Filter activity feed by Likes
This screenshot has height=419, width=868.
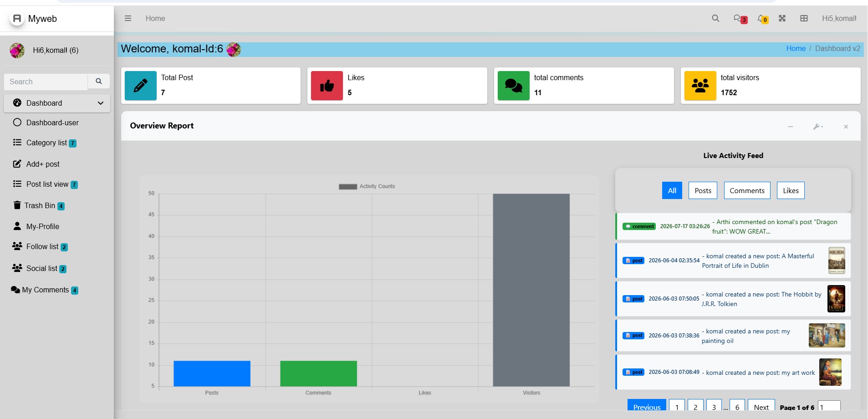[791, 190]
